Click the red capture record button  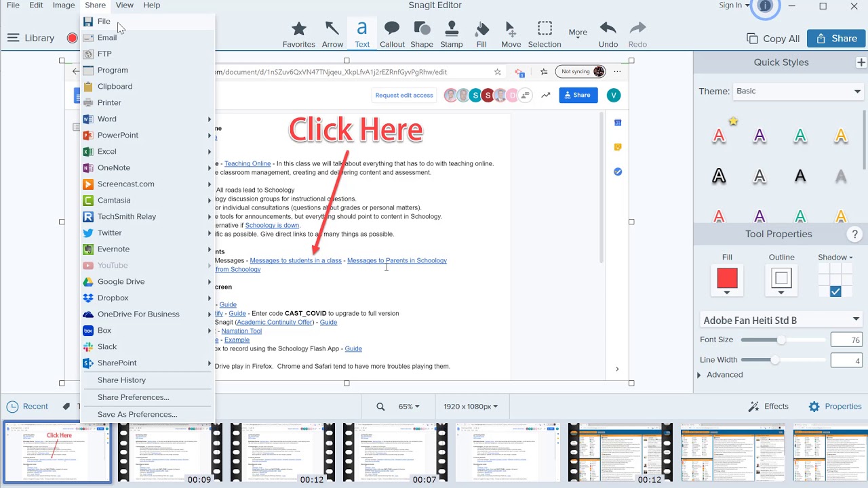click(x=72, y=38)
